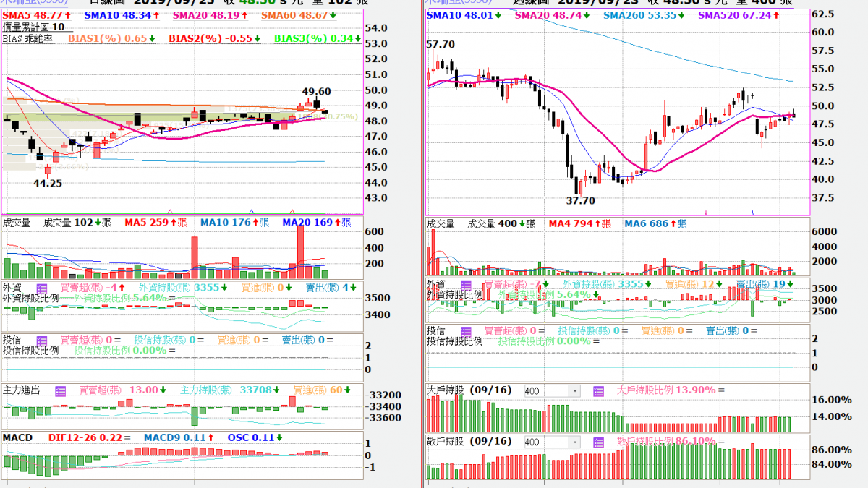Click the 成交量 102 volume readout

(x=77, y=222)
